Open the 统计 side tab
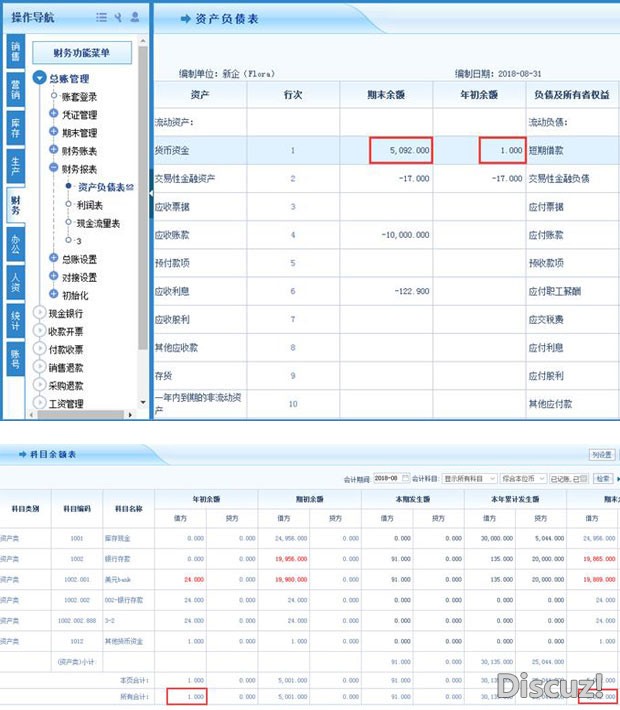The height and width of the screenshot is (710, 620). click(15, 321)
